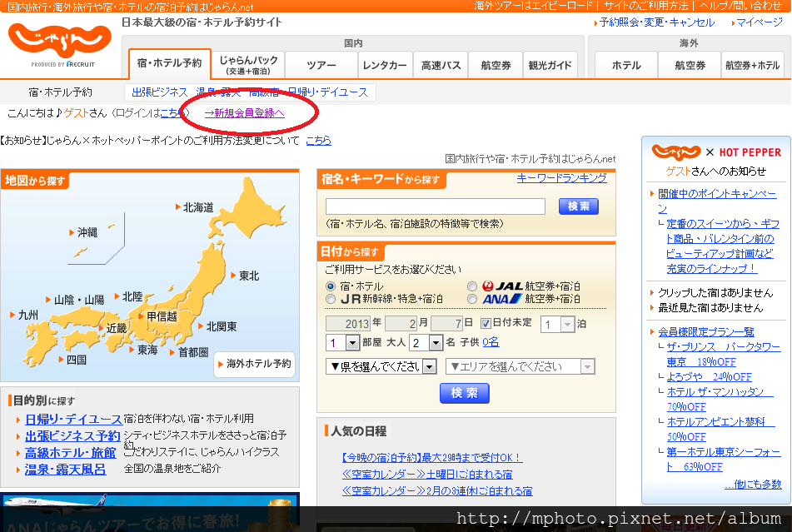Open 温泉・露天風呂 purpose link
Image resolution: width=792 pixels, height=532 pixels.
[x=66, y=470]
